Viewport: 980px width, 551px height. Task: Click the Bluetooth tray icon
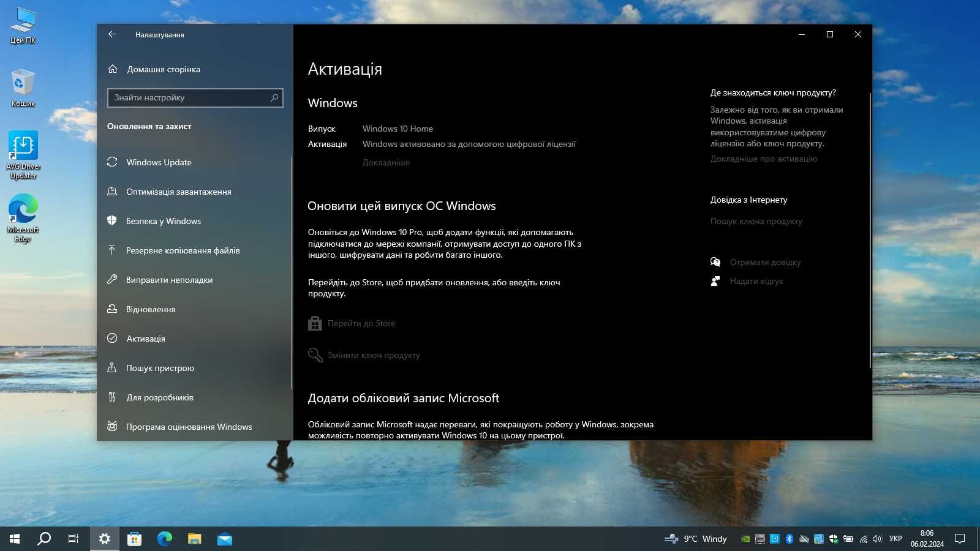pyautogui.click(x=790, y=539)
